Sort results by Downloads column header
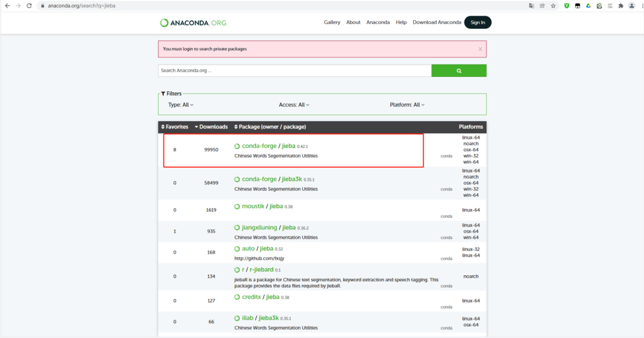 point(213,127)
